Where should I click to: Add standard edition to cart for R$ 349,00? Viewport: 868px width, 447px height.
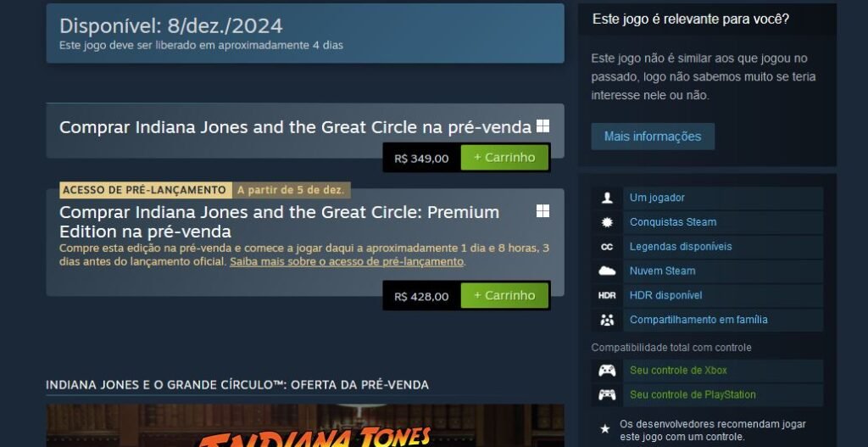(x=504, y=158)
